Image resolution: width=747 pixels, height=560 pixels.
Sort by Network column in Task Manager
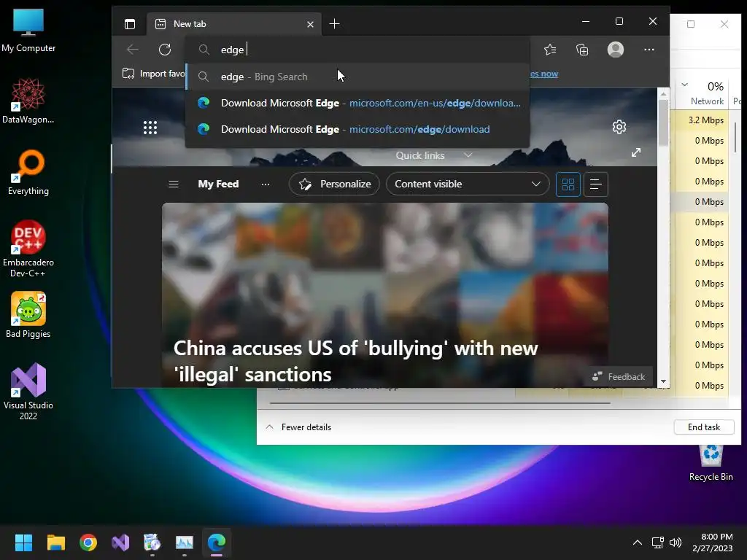pos(707,101)
